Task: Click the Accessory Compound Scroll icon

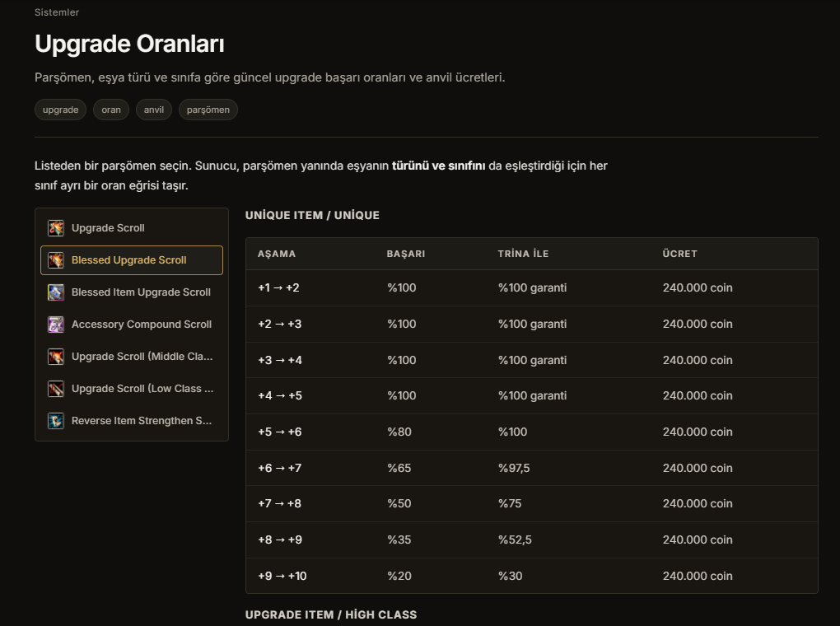Action: coord(56,325)
